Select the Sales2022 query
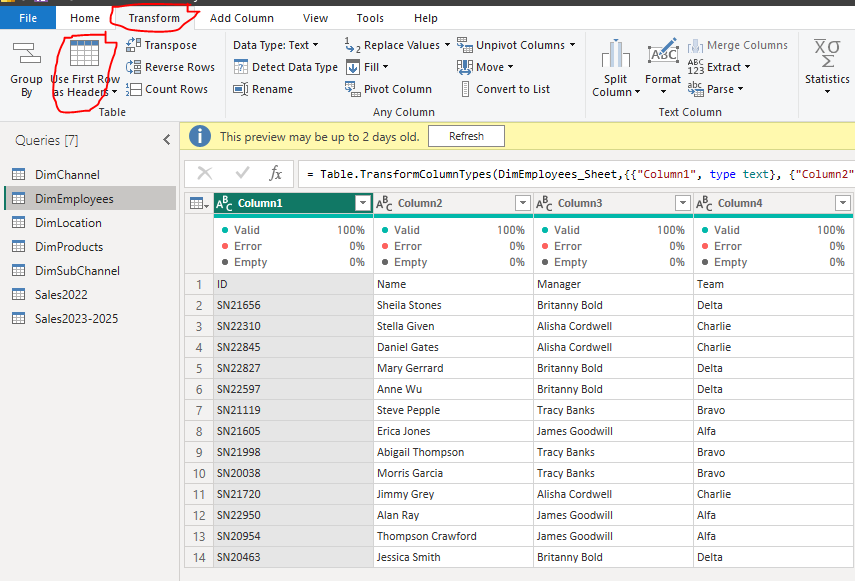 click(x=90, y=294)
